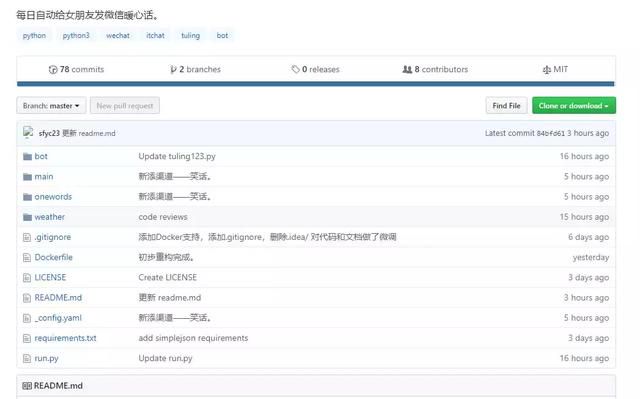Click the file icon beside README.md row
Image resolution: width=640 pixels, height=399 pixels.
pos(27,298)
